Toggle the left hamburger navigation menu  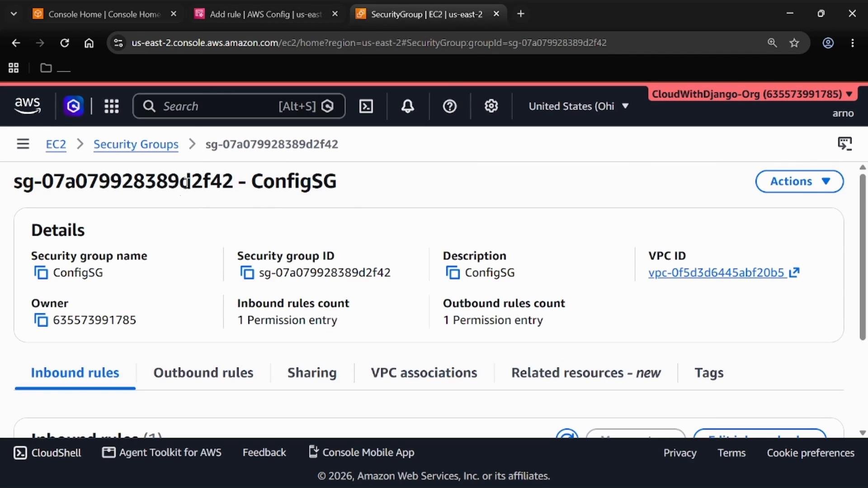coord(23,144)
